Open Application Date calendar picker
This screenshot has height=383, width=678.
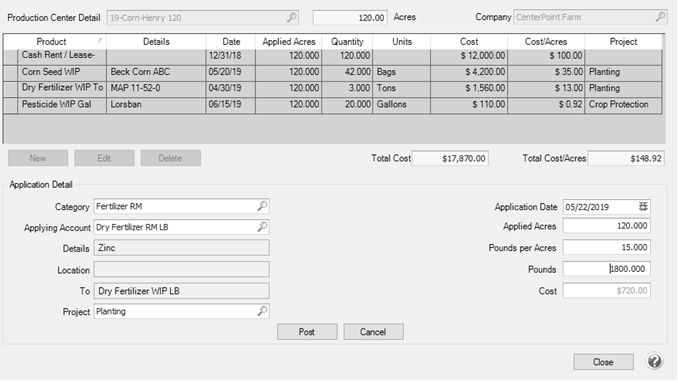[643, 207]
